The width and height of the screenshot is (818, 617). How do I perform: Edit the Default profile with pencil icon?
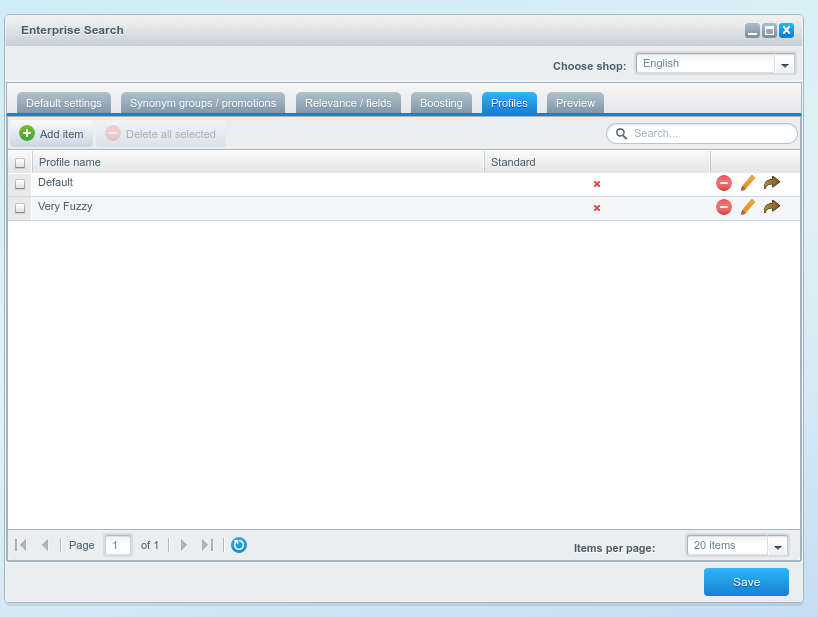coord(747,183)
